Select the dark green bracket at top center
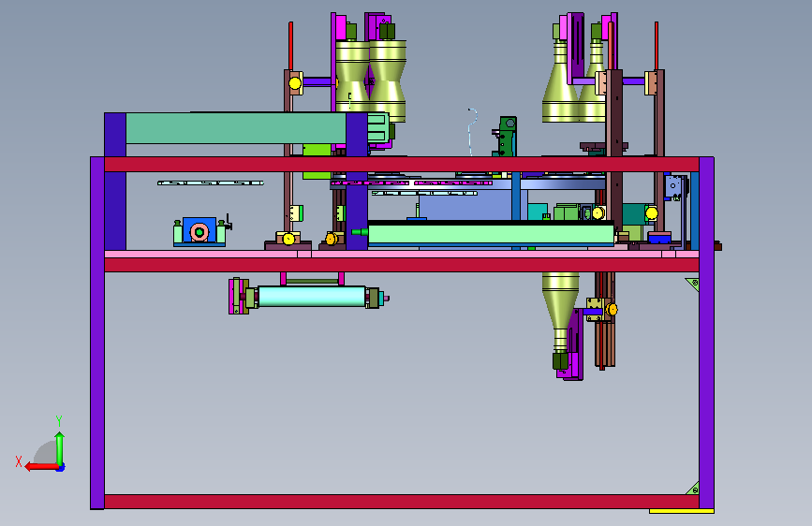This screenshot has height=526, width=812. coord(507,136)
